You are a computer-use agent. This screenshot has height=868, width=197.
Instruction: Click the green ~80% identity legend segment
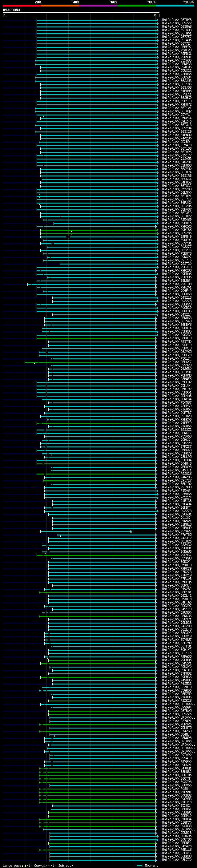(x=137, y=6)
